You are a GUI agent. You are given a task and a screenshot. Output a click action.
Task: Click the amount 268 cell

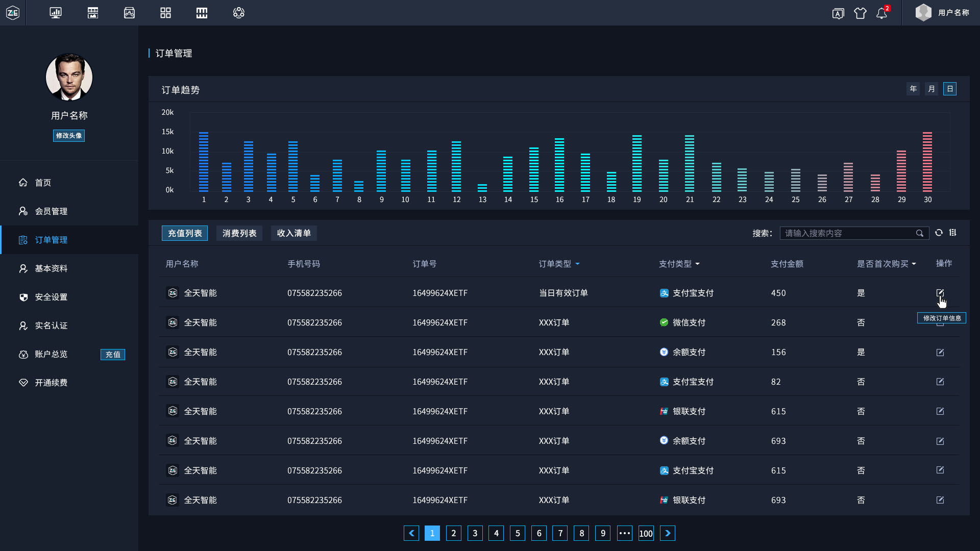pos(778,322)
